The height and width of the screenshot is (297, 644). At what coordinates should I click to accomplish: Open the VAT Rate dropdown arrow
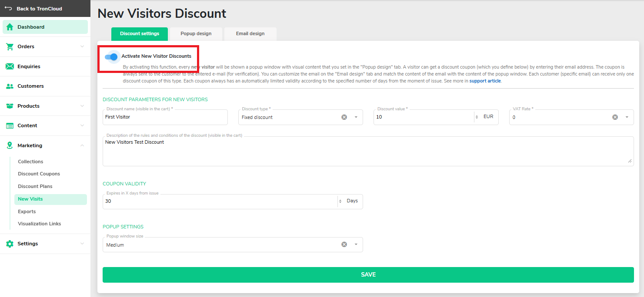click(627, 117)
